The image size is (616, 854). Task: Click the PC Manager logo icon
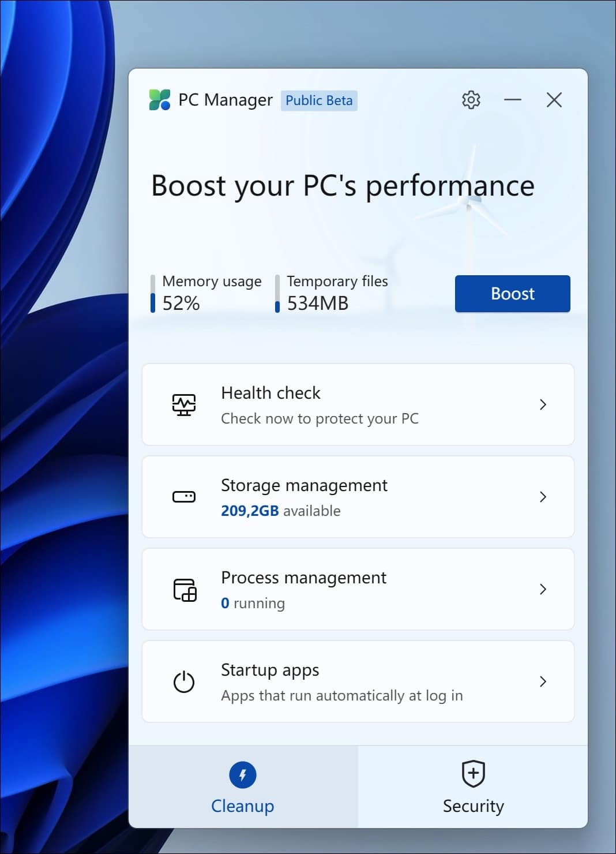click(160, 99)
